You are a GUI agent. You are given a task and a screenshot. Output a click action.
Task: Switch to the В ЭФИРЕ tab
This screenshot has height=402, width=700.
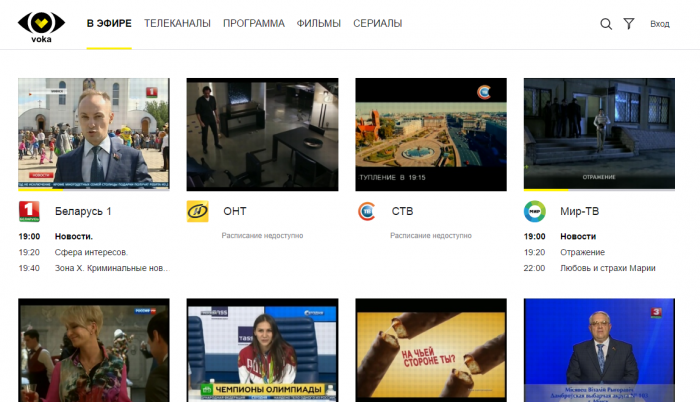[109, 23]
